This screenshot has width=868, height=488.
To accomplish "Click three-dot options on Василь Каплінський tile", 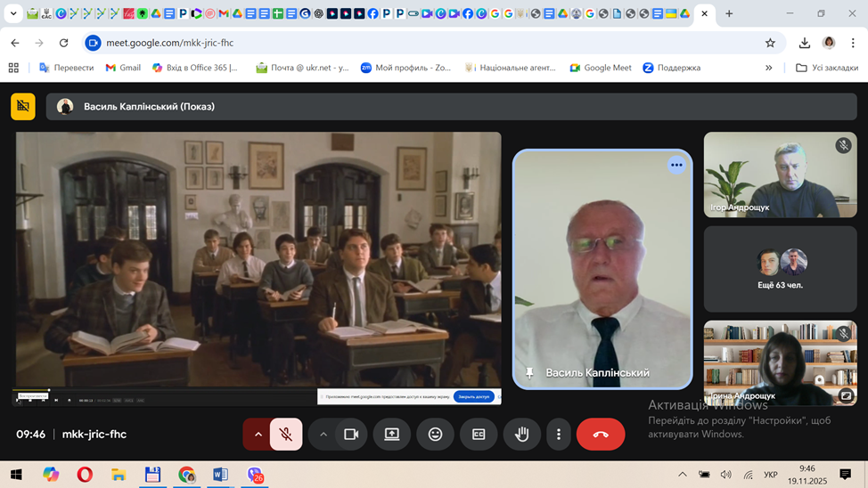I will (676, 165).
